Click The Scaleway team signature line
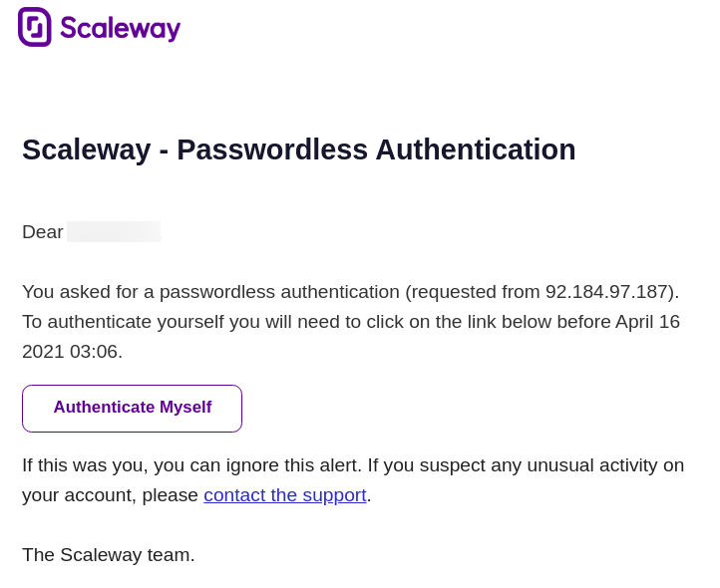This screenshot has width=720, height=588. [109, 554]
